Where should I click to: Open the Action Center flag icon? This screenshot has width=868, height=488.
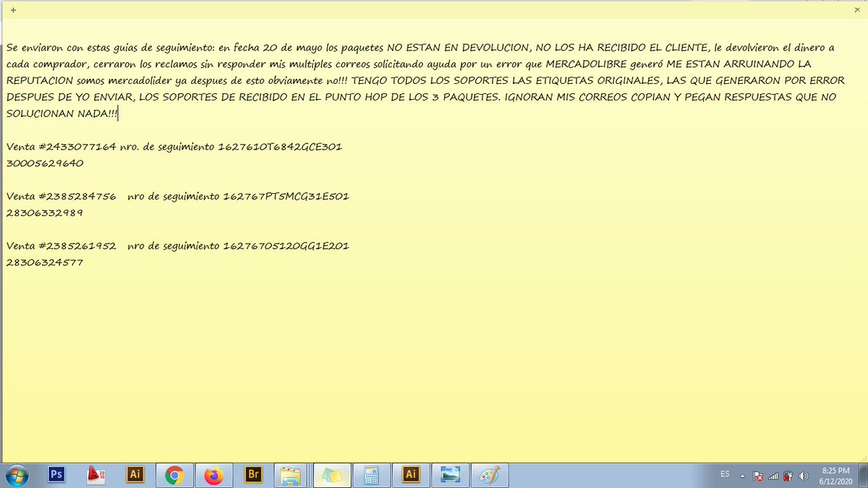tap(758, 476)
